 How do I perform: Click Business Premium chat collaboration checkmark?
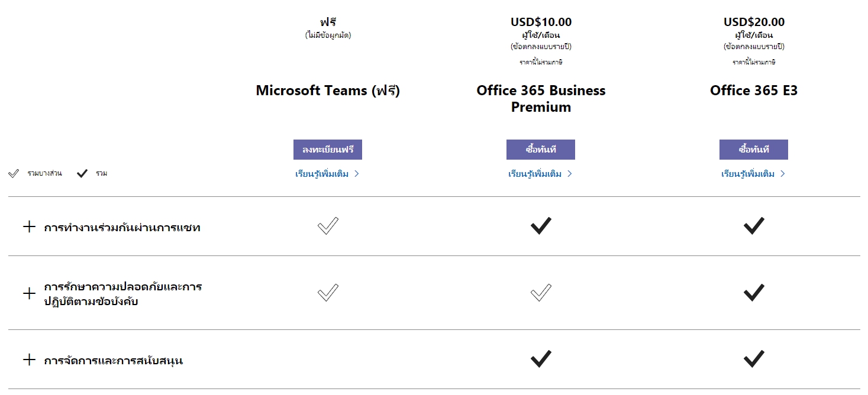[x=541, y=226]
